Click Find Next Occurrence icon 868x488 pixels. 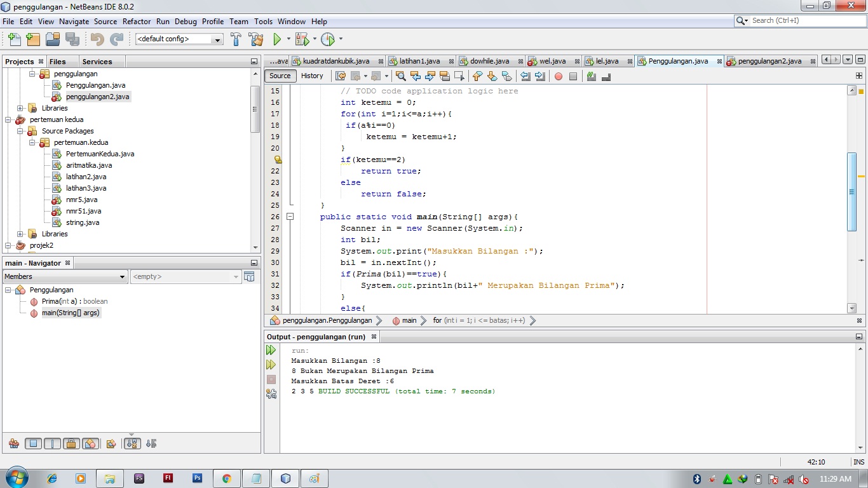[x=430, y=76]
